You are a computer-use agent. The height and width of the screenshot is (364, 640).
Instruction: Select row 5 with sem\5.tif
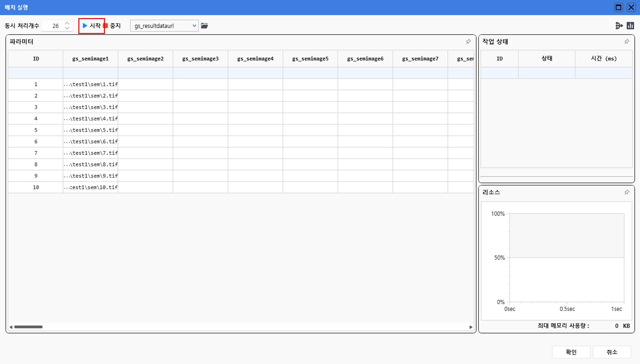(x=90, y=130)
